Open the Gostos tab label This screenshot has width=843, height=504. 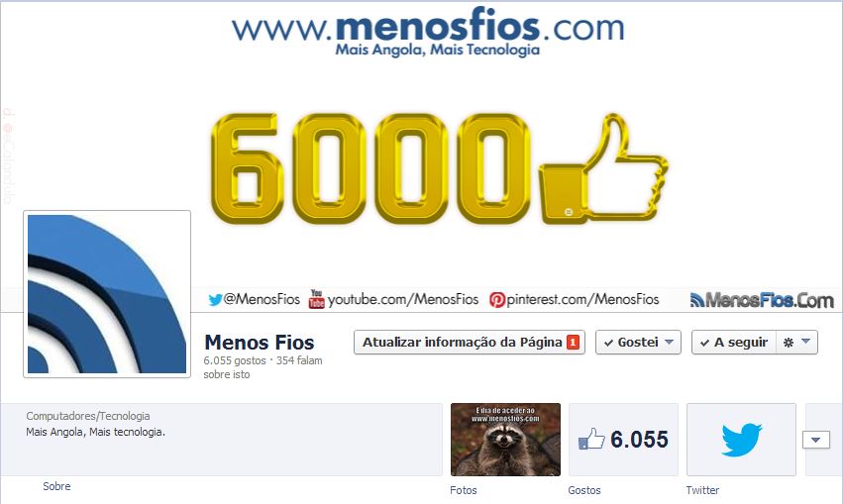[x=584, y=490]
